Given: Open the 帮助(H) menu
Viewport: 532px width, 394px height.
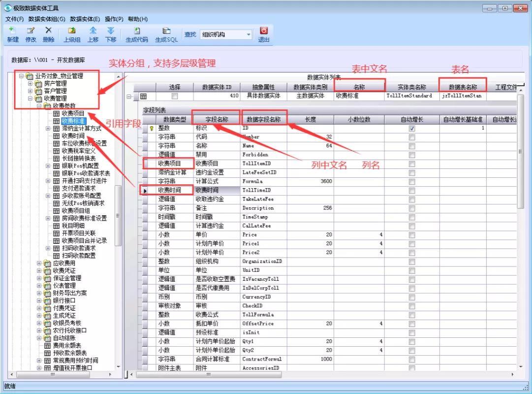Looking at the screenshot, I should [x=138, y=19].
